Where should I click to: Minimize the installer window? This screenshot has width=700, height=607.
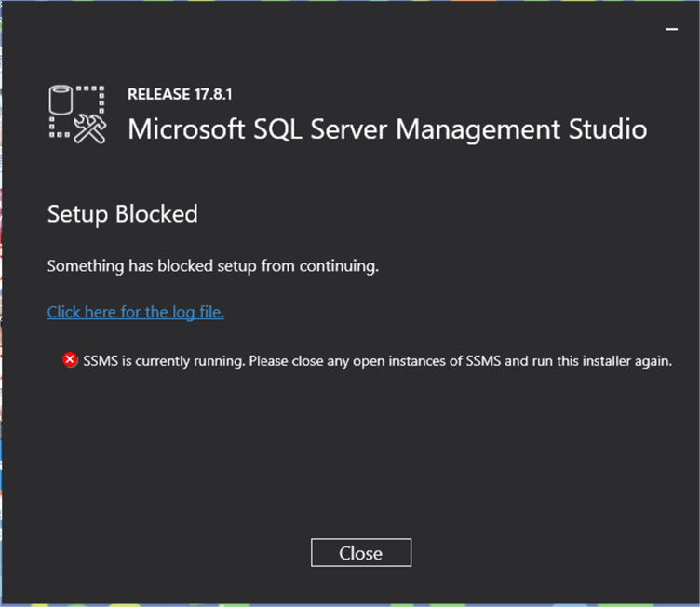(671, 30)
